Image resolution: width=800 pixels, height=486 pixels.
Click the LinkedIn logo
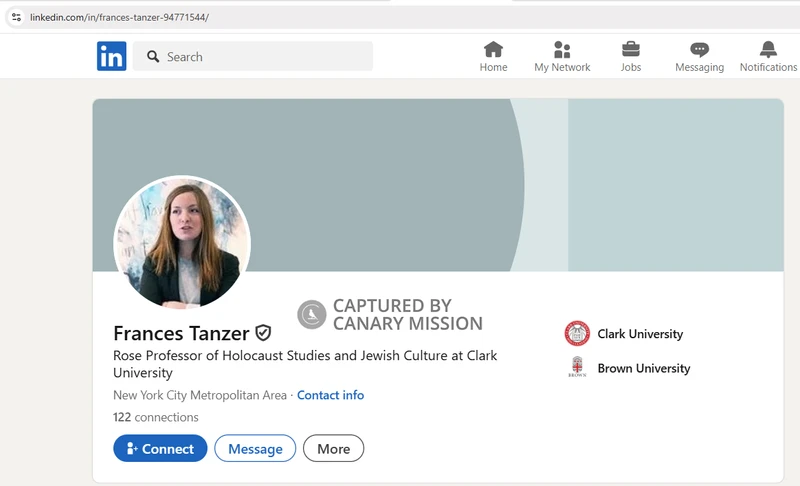(111, 56)
